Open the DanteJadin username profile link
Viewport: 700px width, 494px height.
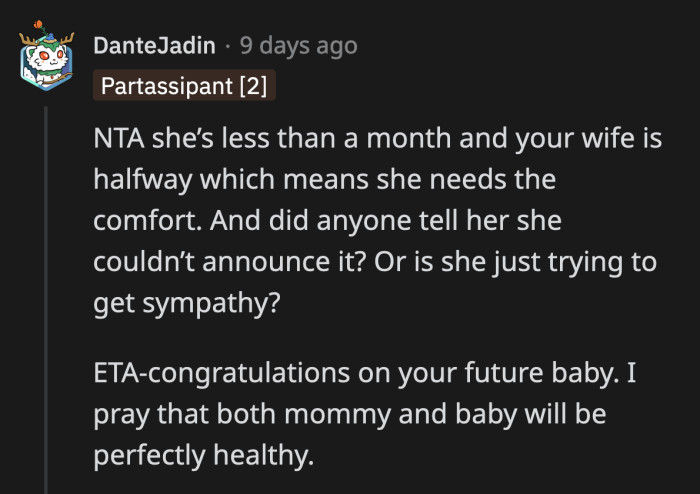click(x=153, y=46)
